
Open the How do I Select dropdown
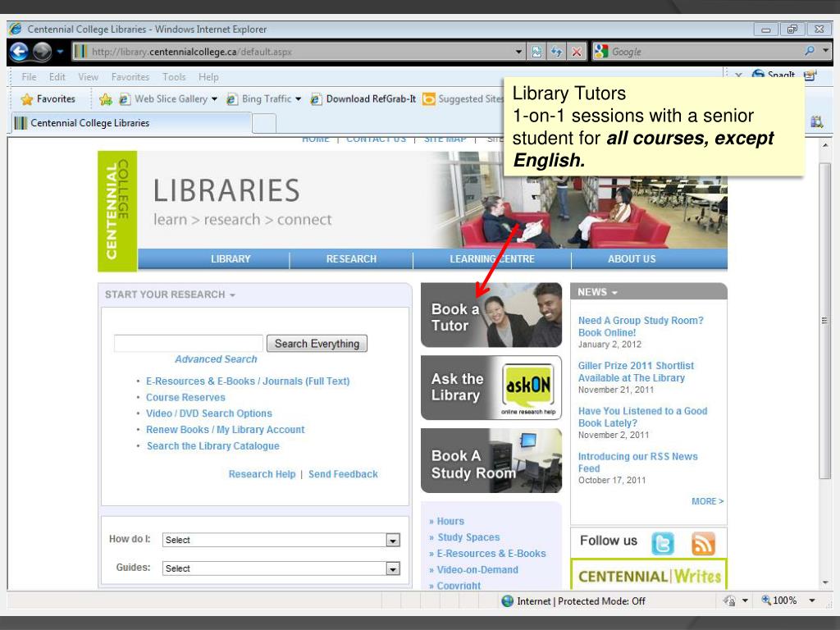click(281, 540)
